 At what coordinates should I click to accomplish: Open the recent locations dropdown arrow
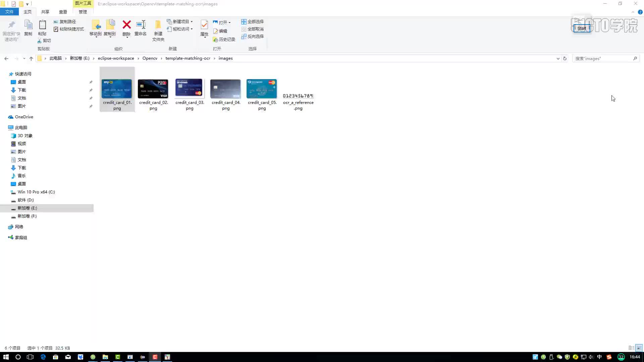[24, 58]
